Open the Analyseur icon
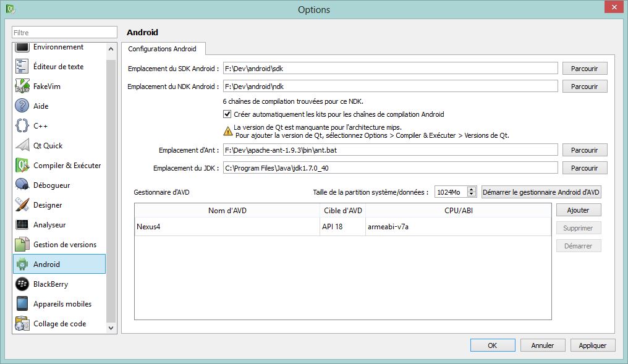628x364 pixels. 22,225
